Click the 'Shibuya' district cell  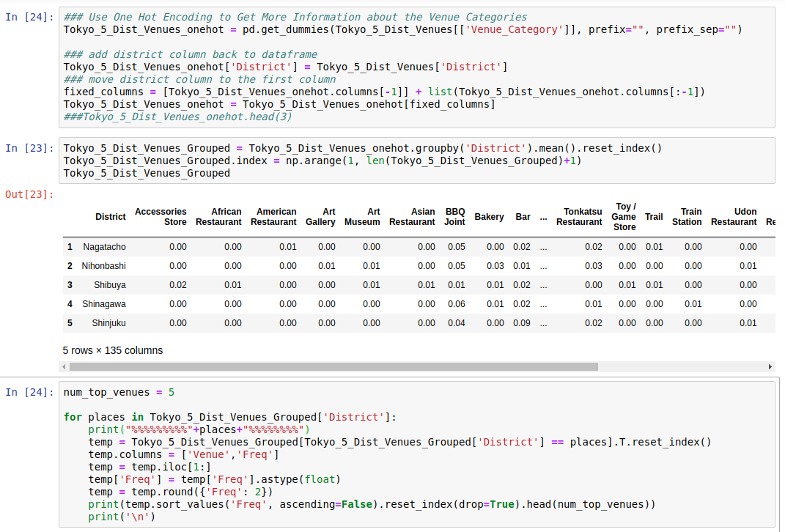pos(110,285)
